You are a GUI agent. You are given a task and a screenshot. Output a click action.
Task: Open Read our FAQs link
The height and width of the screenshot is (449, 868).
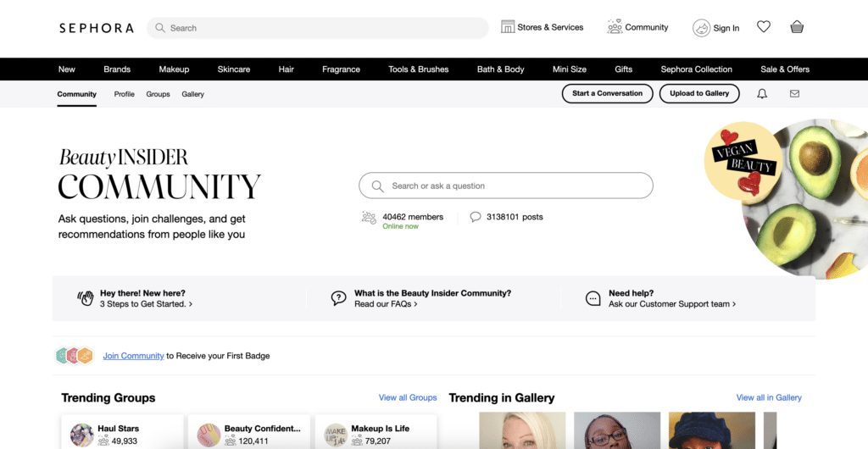point(386,303)
